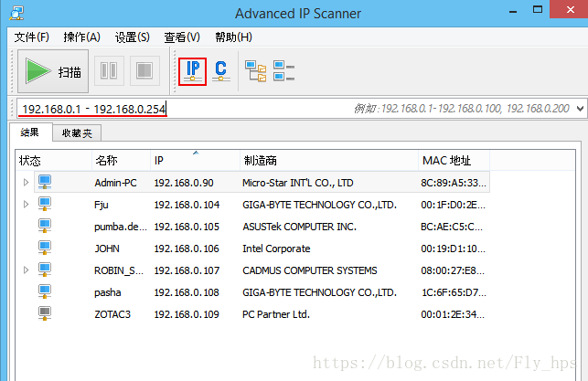Sort by the IP column header
The width and height of the screenshot is (588, 381).
click(196, 161)
